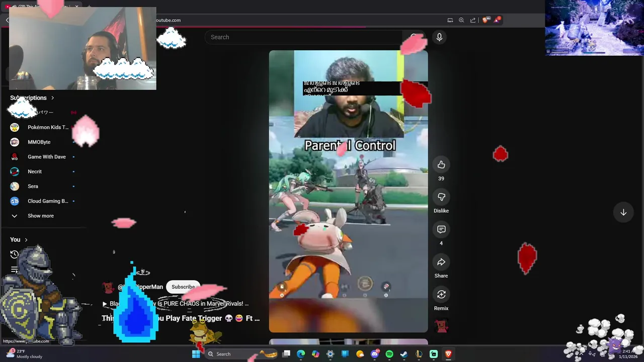
Task: Open Steam from the taskbar
Action: coord(404,354)
